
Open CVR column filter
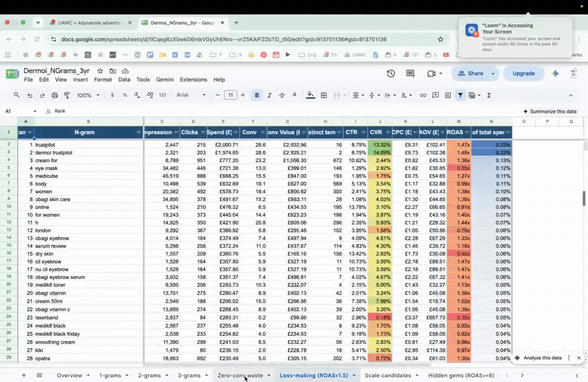[388, 132]
